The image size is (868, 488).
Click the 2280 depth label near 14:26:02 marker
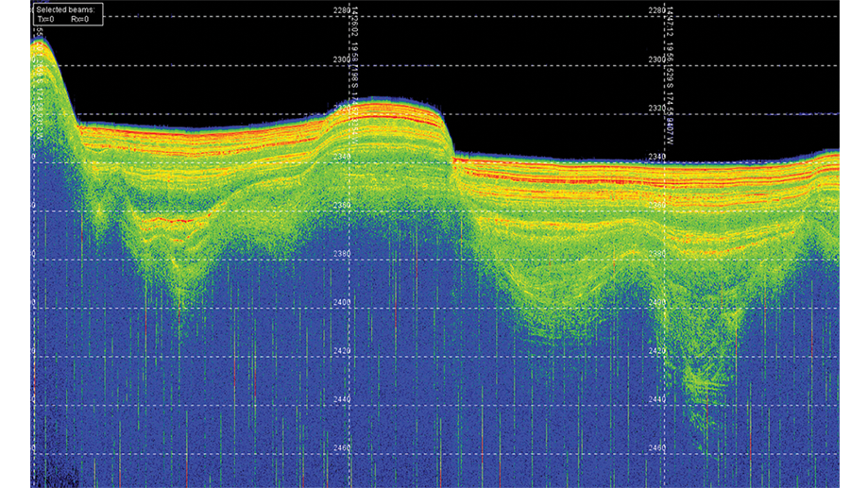pos(342,10)
